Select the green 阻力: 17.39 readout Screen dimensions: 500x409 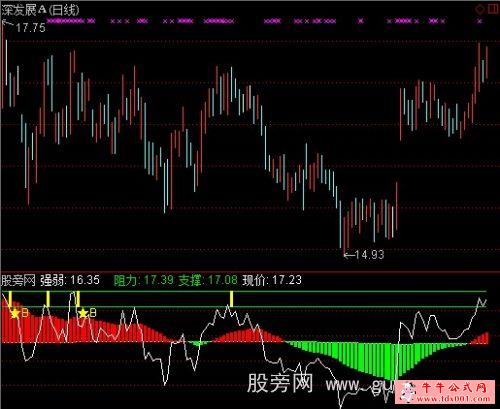[x=143, y=280]
